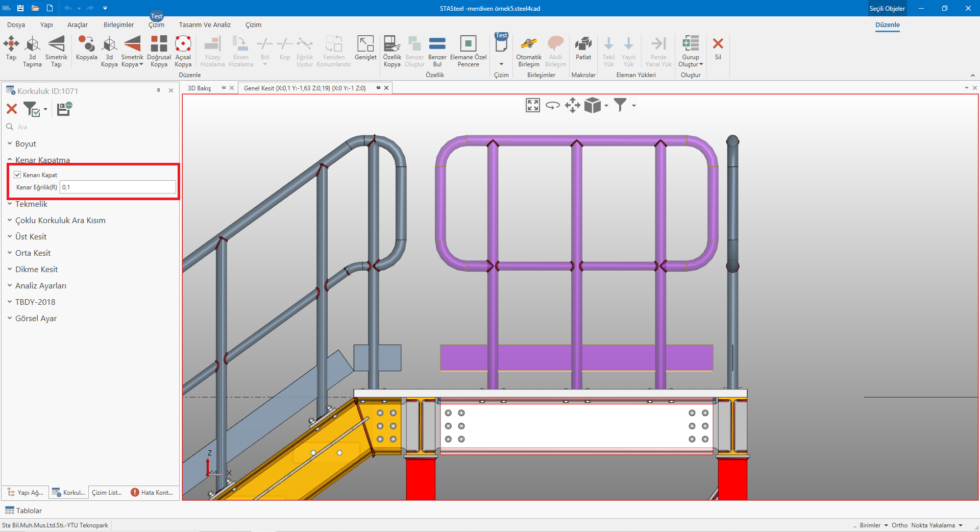Expand the Çoklu Korkuluk Ara Kısım section
The width and height of the screenshot is (980, 532).
pos(60,221)
